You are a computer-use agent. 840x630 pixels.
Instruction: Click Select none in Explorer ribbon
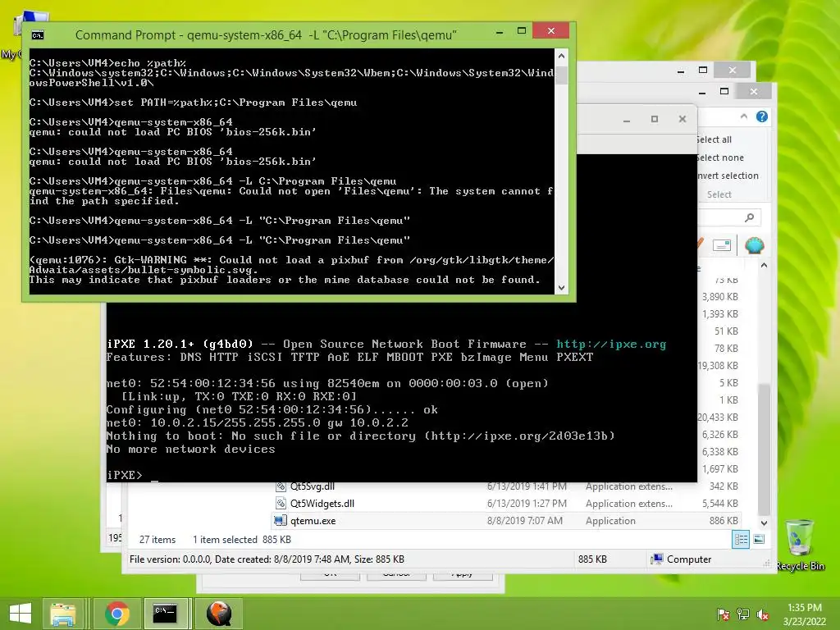coord(720,157)
